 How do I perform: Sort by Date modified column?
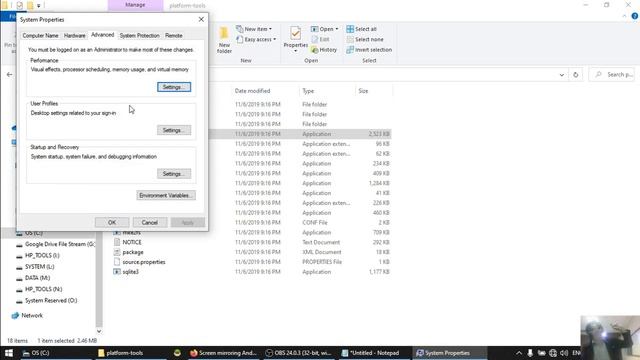click(252, 91)
